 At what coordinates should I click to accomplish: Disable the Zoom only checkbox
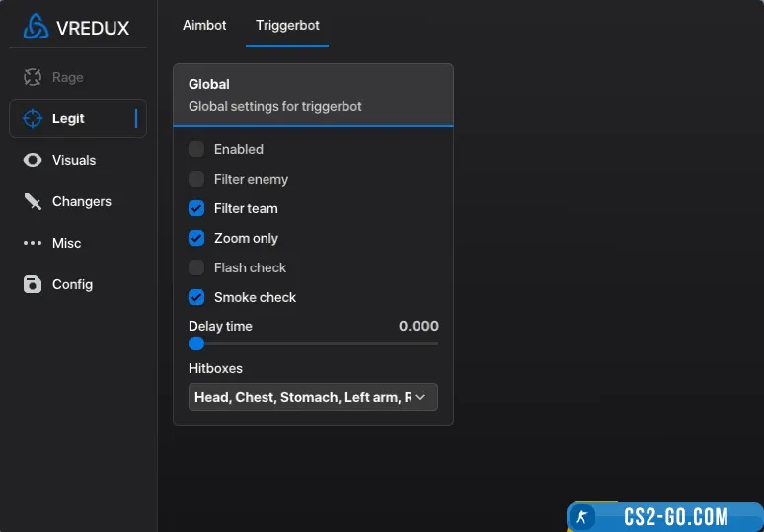coord(196,238)
